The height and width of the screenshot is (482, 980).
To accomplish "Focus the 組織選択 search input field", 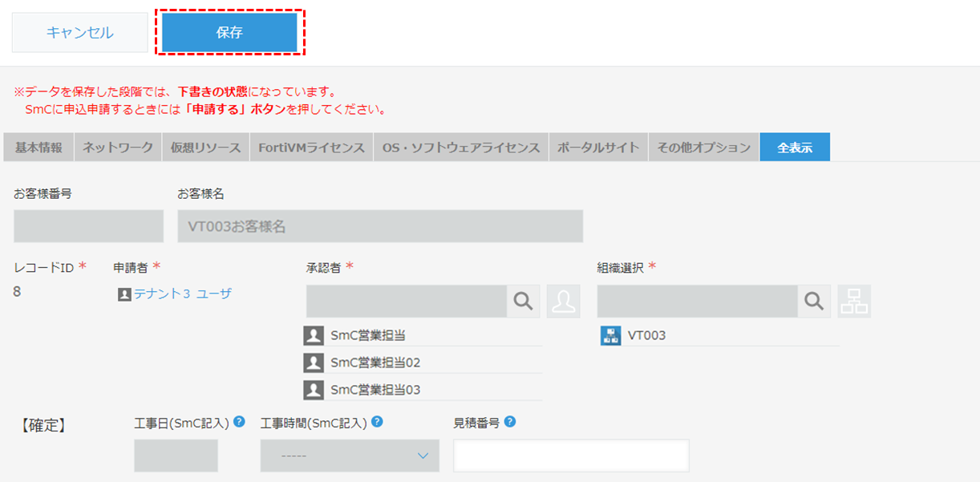I will (697, 302).
